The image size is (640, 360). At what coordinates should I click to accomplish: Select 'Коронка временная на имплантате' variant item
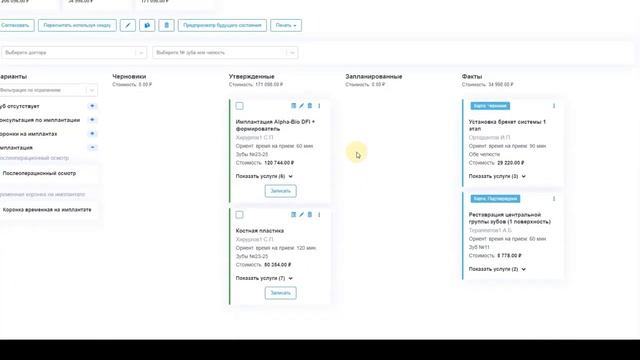[48, 210]
